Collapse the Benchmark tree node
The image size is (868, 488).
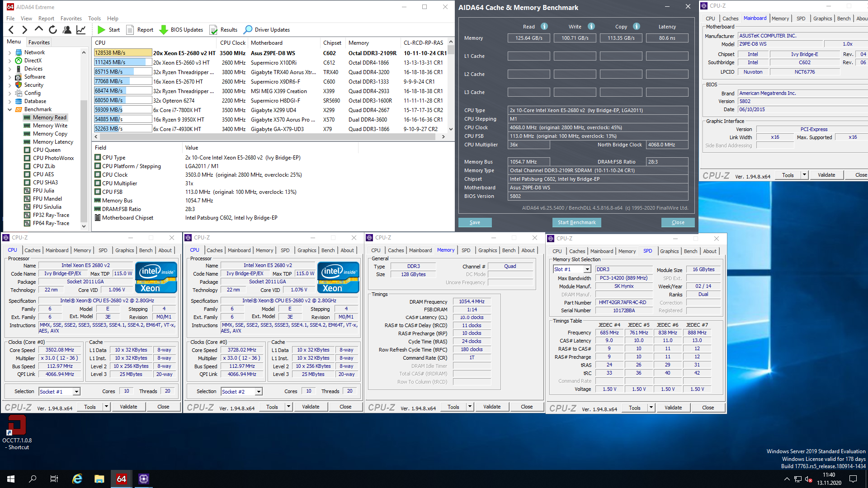[10, 109]
